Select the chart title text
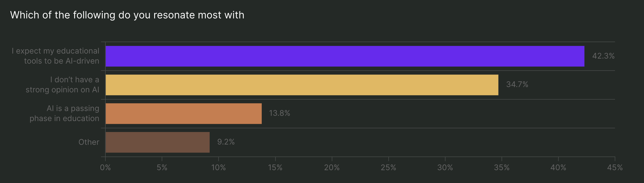This screenshot has height=183, width=644. tap(127, 15)
